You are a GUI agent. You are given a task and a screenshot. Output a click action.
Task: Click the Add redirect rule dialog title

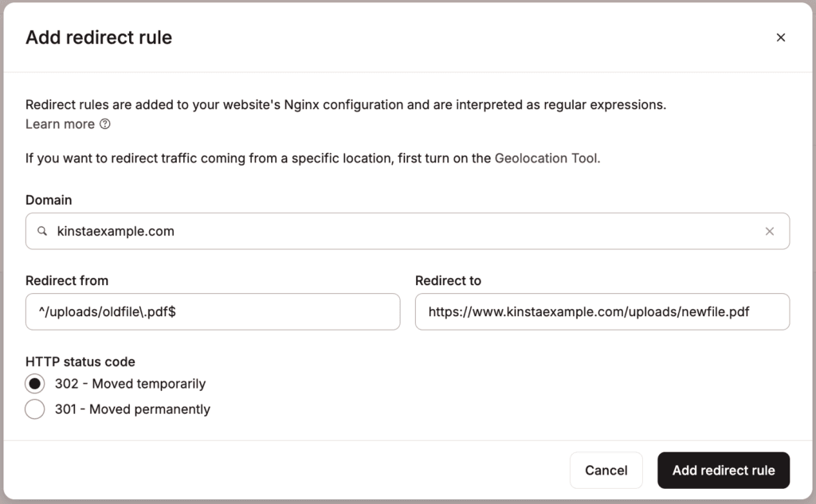(98, 37)
